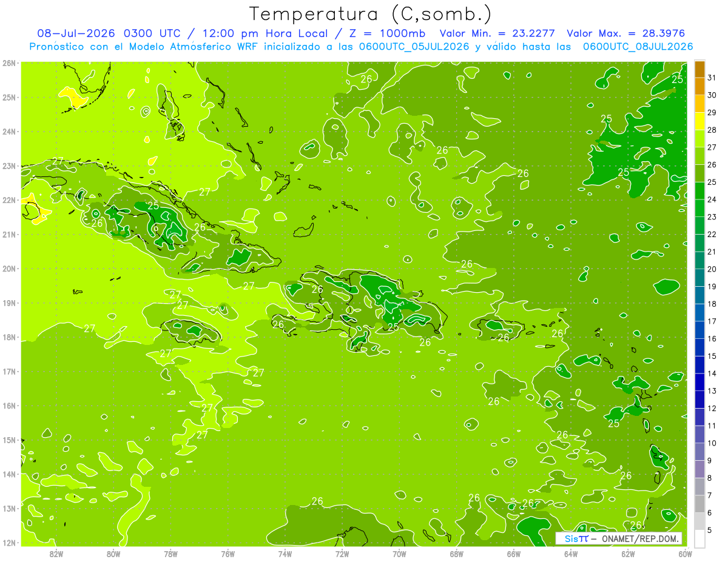Viewport: 728px width, 562px height.
Task: Click the 25N latitude axis label
Action: click(x=9, y=97)
